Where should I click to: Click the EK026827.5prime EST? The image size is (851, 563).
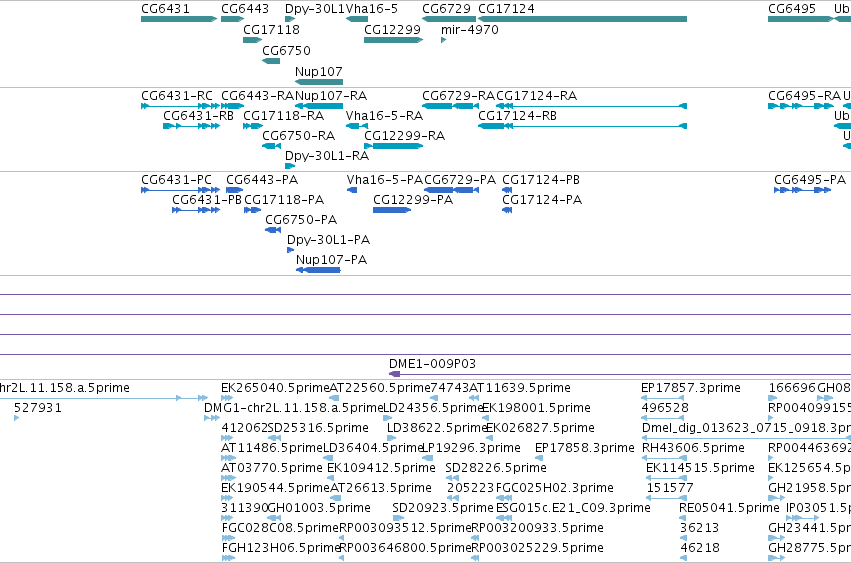[x=490, y=438]
